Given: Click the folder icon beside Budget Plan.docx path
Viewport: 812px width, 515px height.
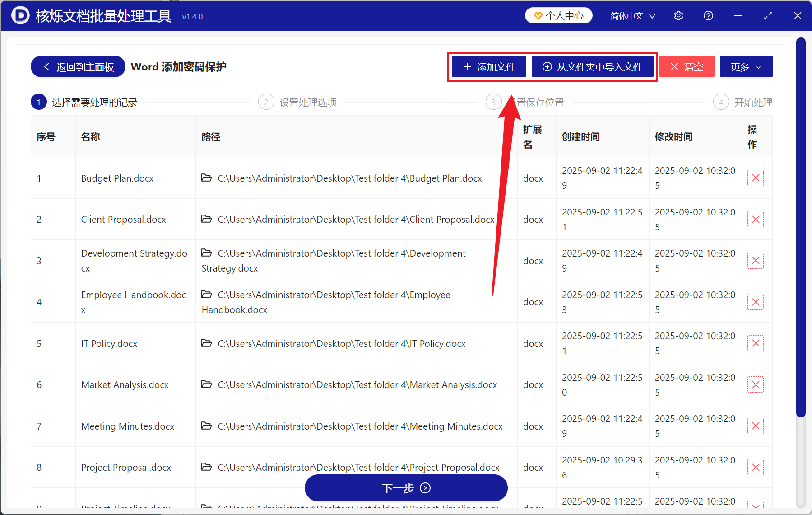Looking at the screenshot, I should [x=207, y=178].
